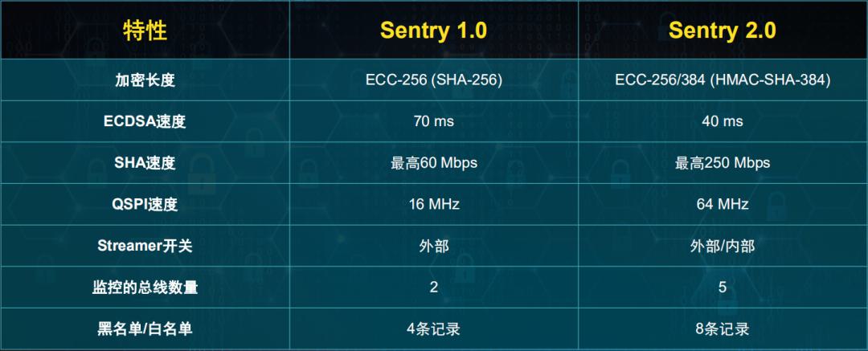Select the 16 MHz cell
This screenshot has height=351, width=868.
433,205
